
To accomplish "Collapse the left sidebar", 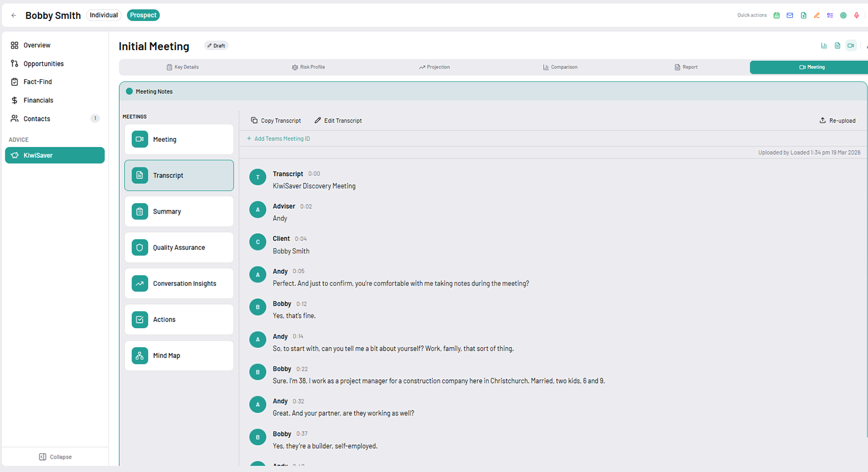I will (55, 457).
